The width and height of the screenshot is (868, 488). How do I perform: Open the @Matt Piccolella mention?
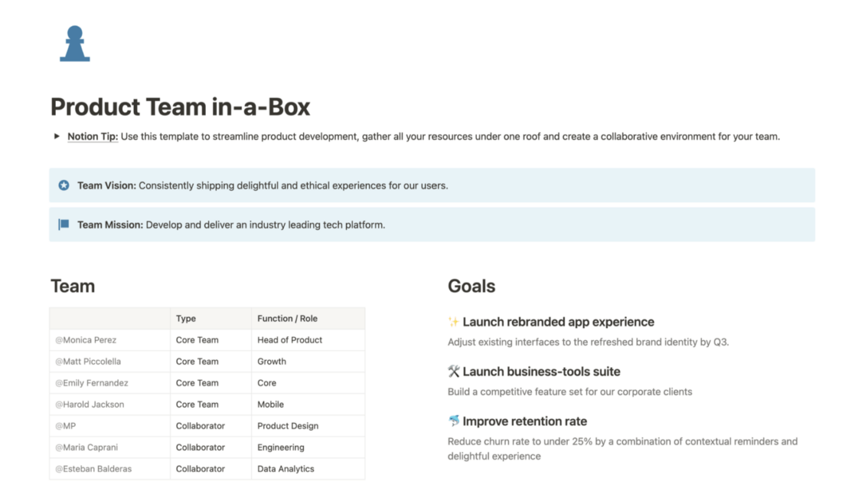click(x=88, y=362)
